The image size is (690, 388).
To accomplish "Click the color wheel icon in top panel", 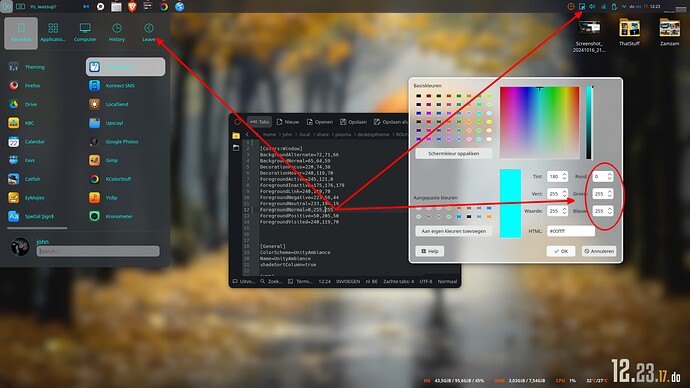I will coord(164,7).
